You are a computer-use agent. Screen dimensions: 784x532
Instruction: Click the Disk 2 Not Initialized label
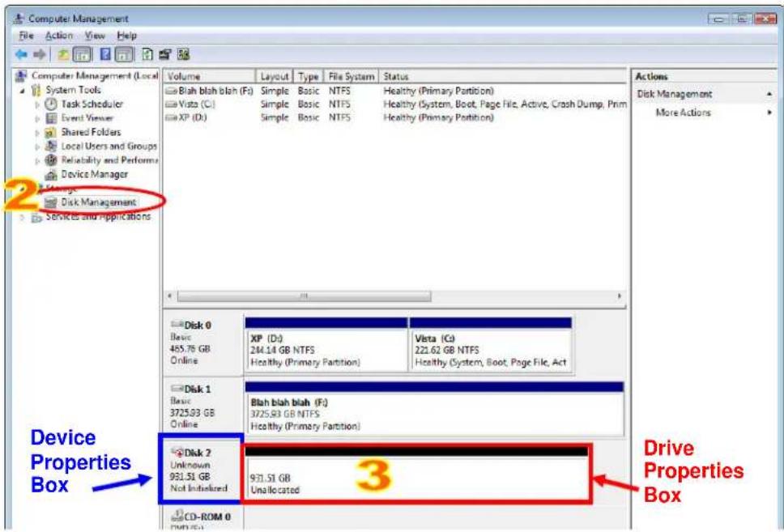[x=199, y=488]
